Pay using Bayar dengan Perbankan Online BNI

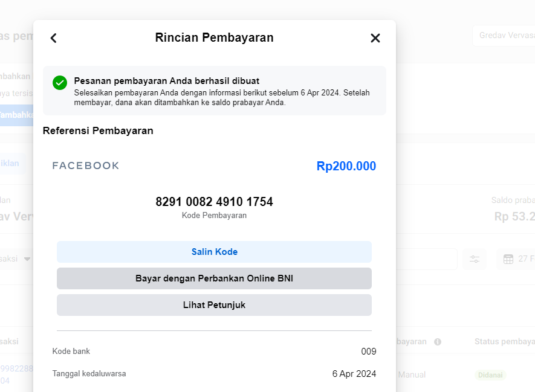(214, 278)
